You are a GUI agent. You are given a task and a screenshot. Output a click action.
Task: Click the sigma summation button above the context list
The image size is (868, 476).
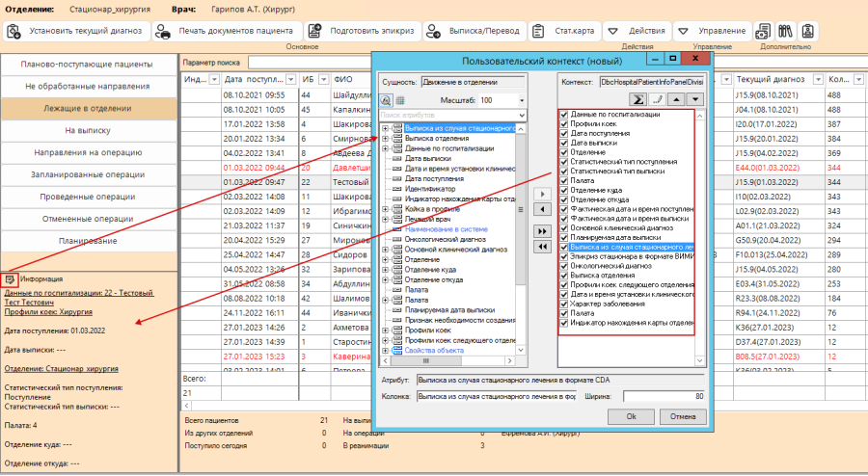click(637, 99)
